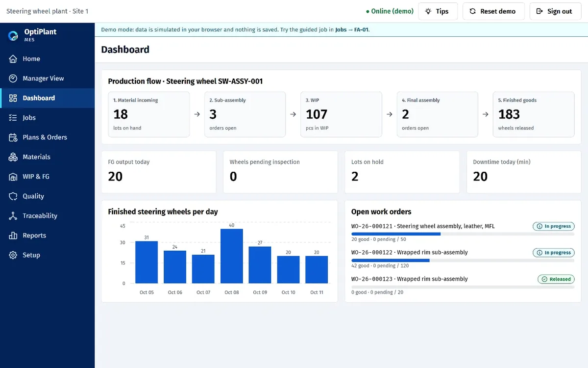Click the Reset demo button
This screenshot has width=588, height=368.
coord(493,11)
